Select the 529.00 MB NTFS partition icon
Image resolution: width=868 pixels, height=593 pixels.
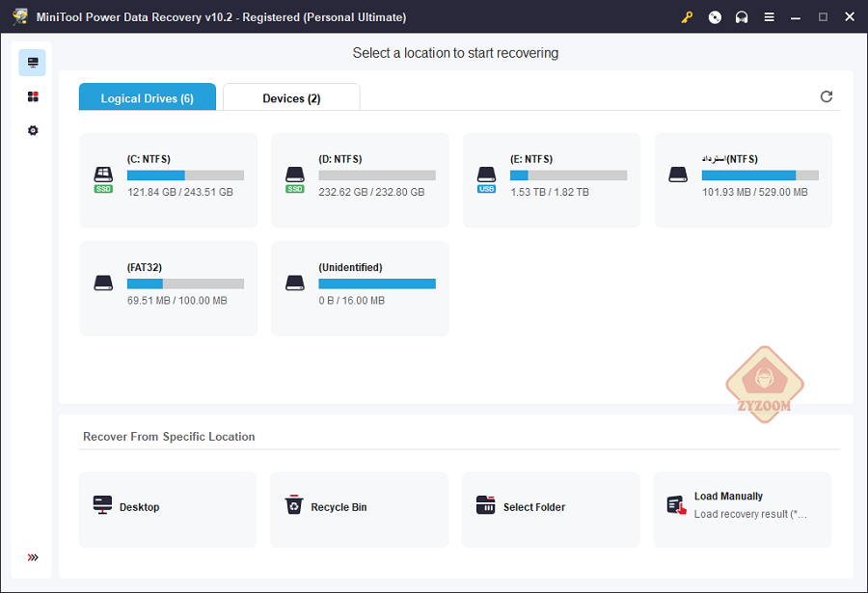(x=678, y=175)
